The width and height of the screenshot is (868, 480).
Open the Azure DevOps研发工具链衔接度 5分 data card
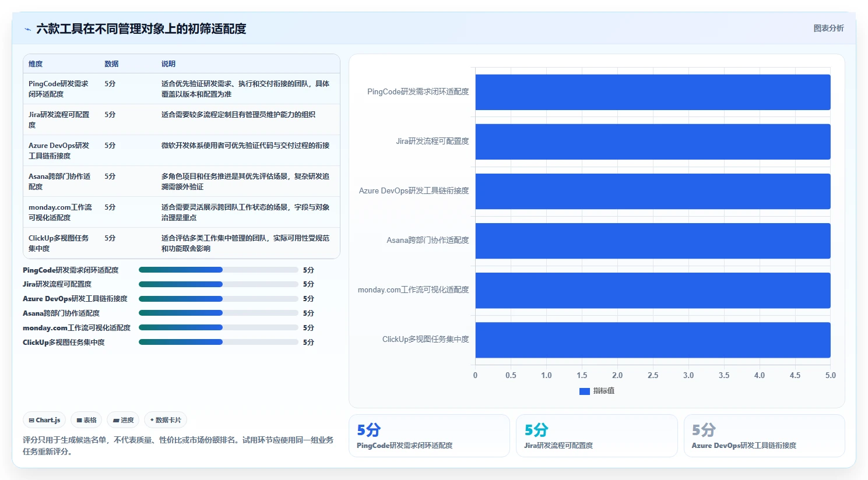click(764, 436)
